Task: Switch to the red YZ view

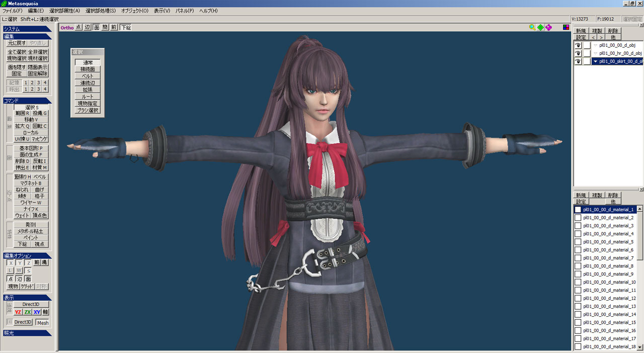Action: [18, 312]
